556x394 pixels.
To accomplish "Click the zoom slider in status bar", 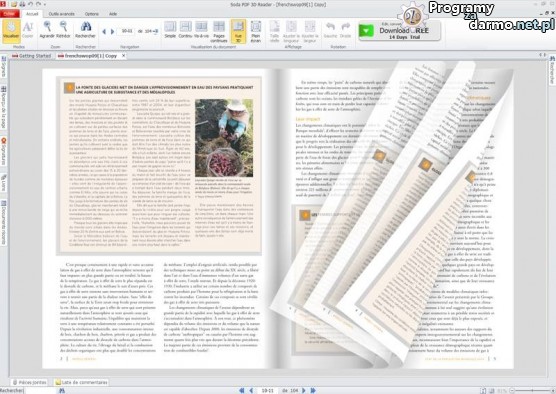I will (x=533, y=390).
